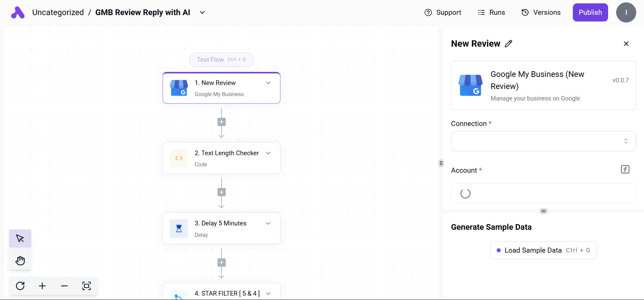
Task: Expand options for New Review step
Action: click(x=268, y=83)
